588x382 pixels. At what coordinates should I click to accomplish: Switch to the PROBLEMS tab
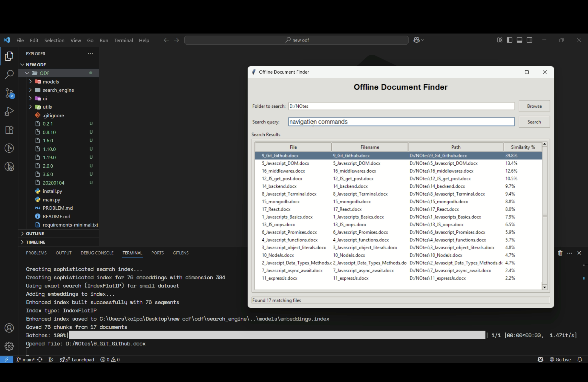[x=36, y=253]
